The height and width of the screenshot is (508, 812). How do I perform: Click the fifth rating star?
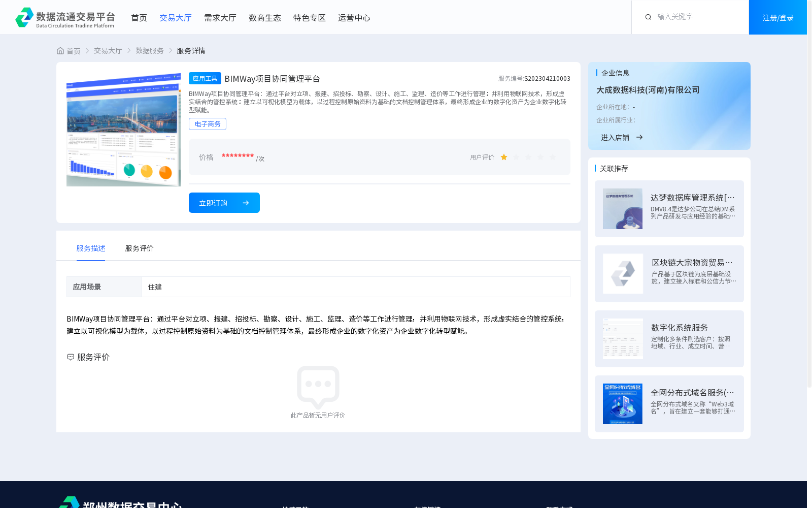[553, 157]
